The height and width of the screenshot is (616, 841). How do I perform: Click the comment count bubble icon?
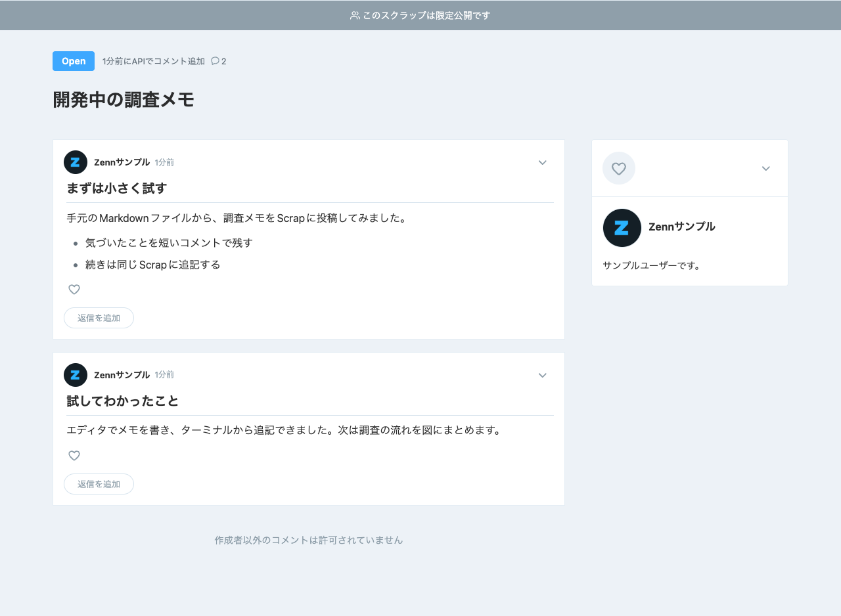(x=215, y=61)
